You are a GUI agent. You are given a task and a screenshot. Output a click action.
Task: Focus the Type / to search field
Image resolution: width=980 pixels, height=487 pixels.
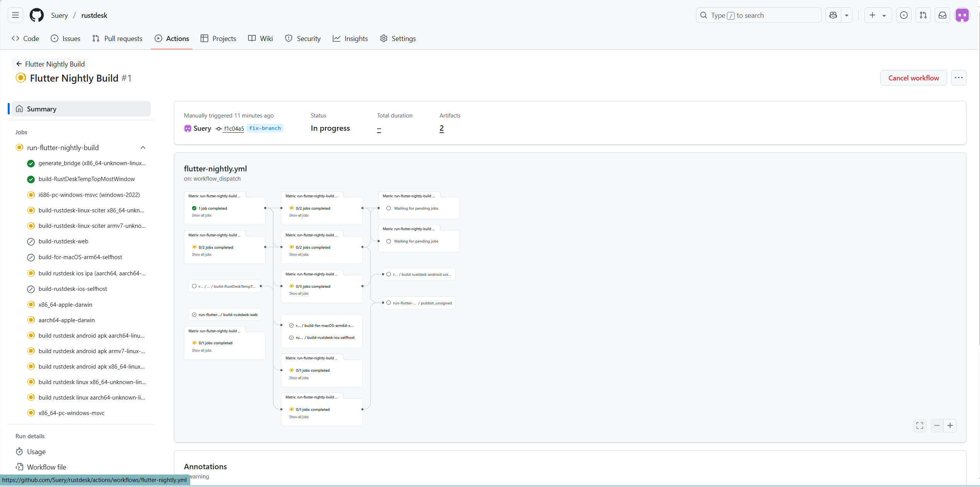[759, 15]
